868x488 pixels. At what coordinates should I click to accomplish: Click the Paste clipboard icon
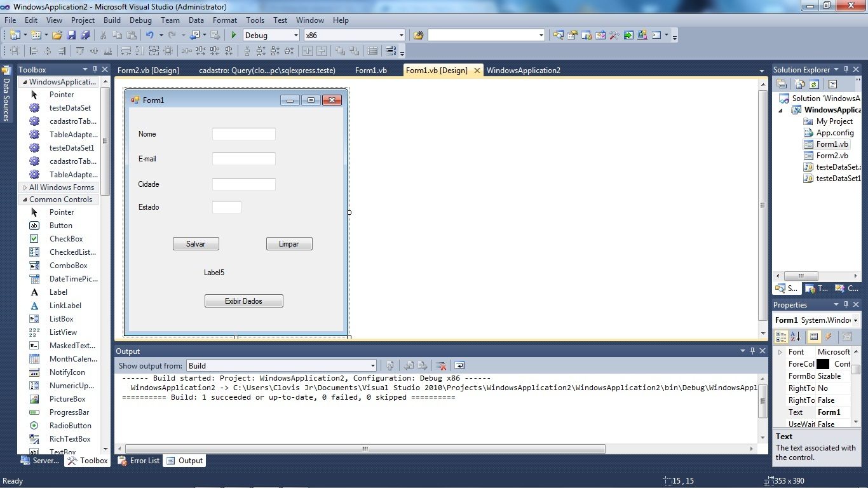[132, 35]
